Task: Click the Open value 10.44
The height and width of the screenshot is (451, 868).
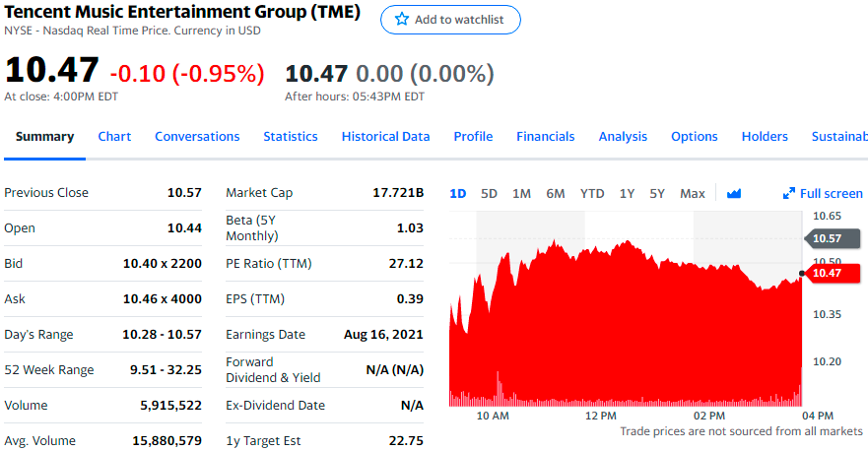Action: point(184,228)
